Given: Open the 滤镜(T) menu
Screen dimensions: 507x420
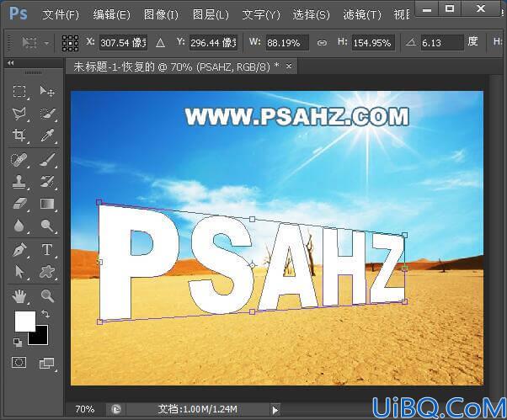Looking at the screenshot, I should 362,15.
